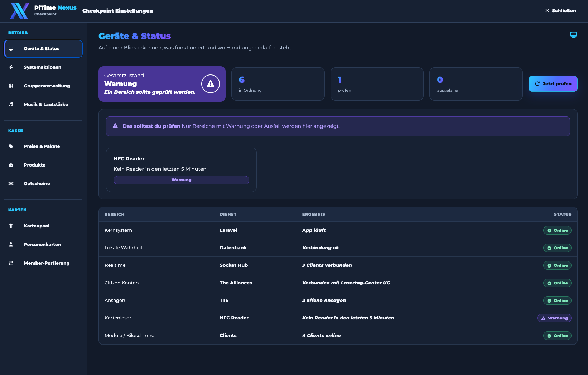Click '2 offene Ansagen' result text
The width and height of the screenshot is (588, 375).
click(x=324, y=301)
